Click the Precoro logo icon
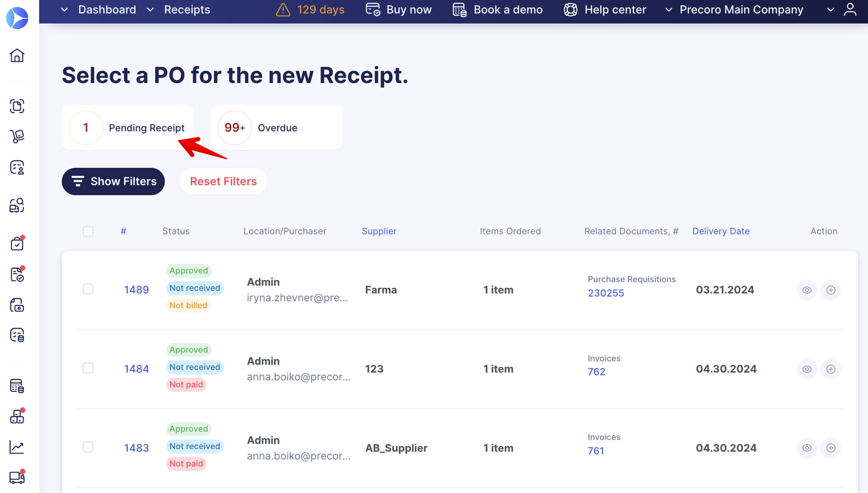The height and width of the screenshot is (493, 868). point(17,18)
